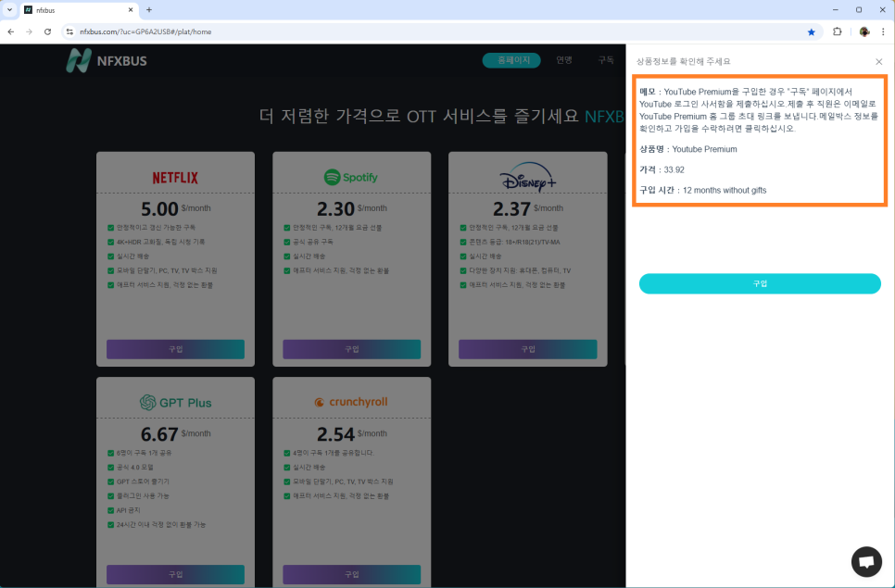This screenshot has height=588, width=895.
Task: Click Disney+ 콘텐츠 등급 checkmark
Action: [463, 242]
